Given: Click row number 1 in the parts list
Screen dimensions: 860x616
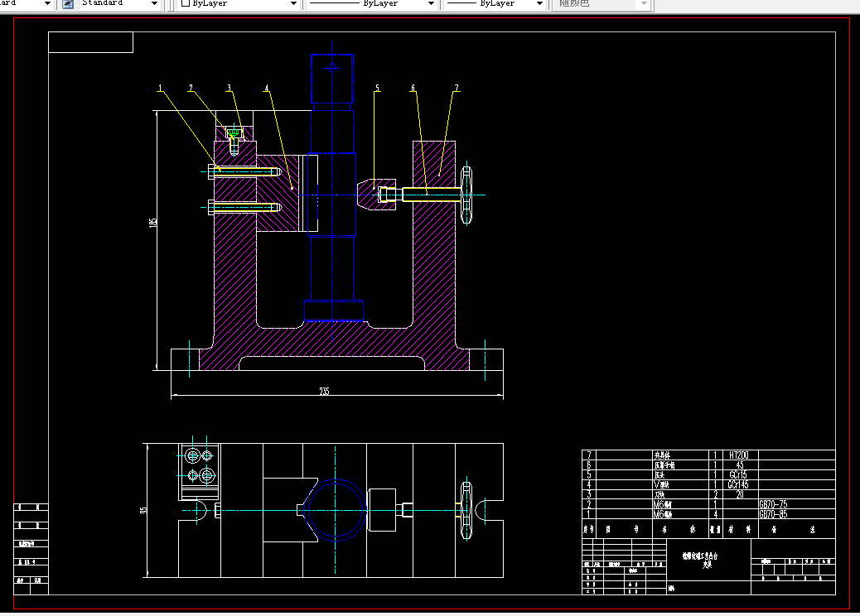Looking at the screenshot, I should [x=589, y=514].
